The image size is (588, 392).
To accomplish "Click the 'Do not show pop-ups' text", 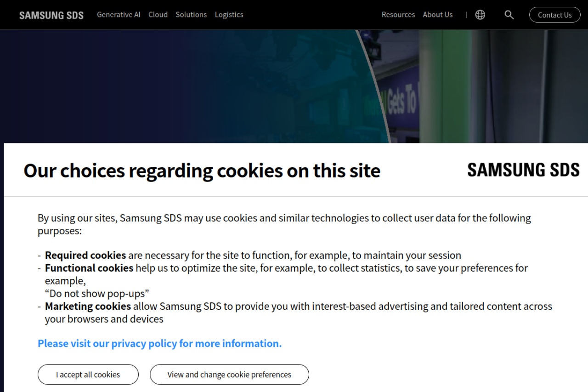I will click(97, 294).
